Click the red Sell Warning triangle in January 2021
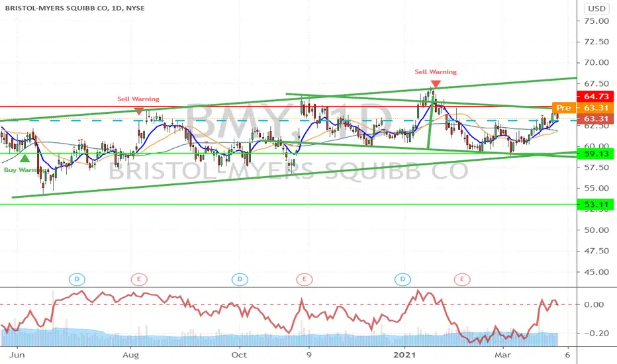This screenshot has height=364, width=617. coord(436,84)
